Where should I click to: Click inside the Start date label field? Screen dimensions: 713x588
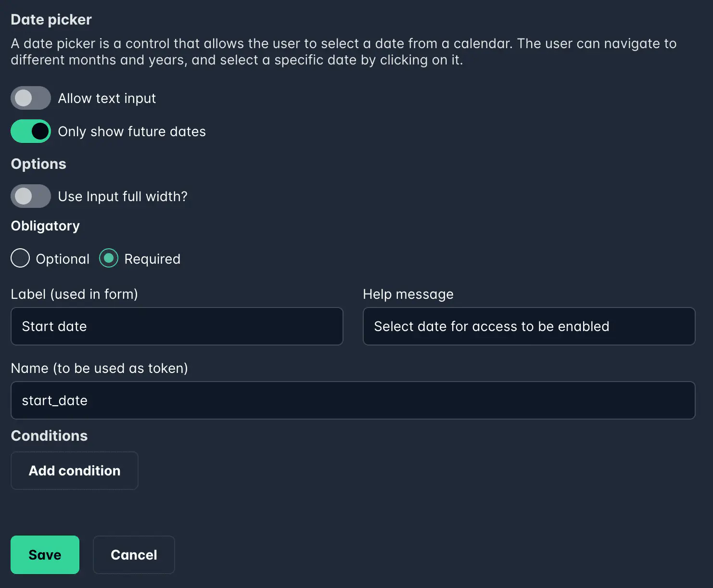[177, 326]
